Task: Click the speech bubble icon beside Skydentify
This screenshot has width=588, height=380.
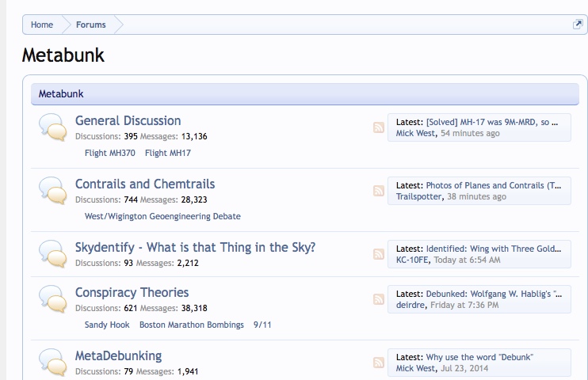Action: click(x=53, y=254)
